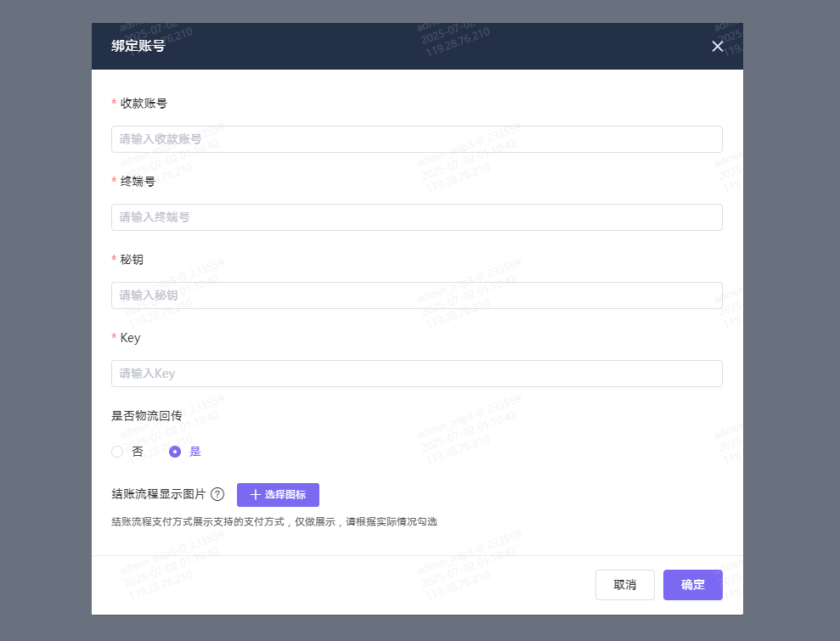Viewport: 840px width, 641px height.
Task: Click the Key field label
Action: pyautogui.click(x=130, y=337)
